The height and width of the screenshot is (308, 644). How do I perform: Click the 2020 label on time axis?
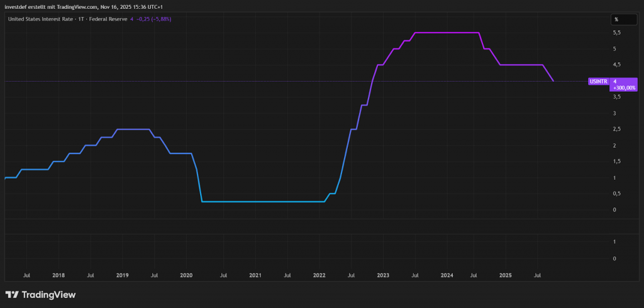tap(186, 275)
